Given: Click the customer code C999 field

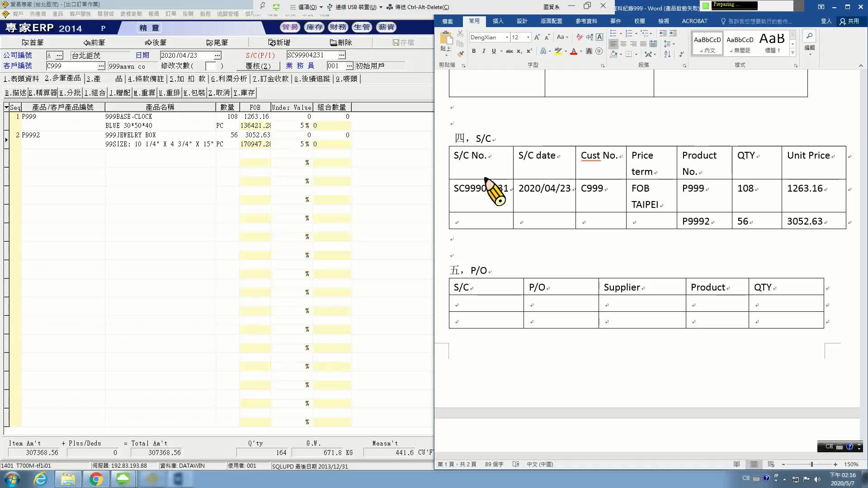Looking at the screenshot, I should [71, 66].
